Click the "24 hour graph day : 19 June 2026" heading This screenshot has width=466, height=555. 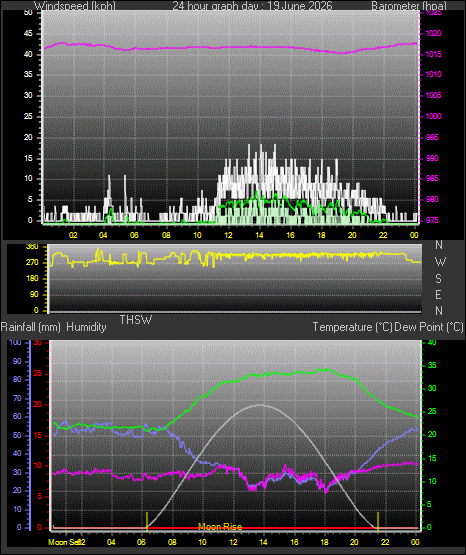click(x=252, y=6)
